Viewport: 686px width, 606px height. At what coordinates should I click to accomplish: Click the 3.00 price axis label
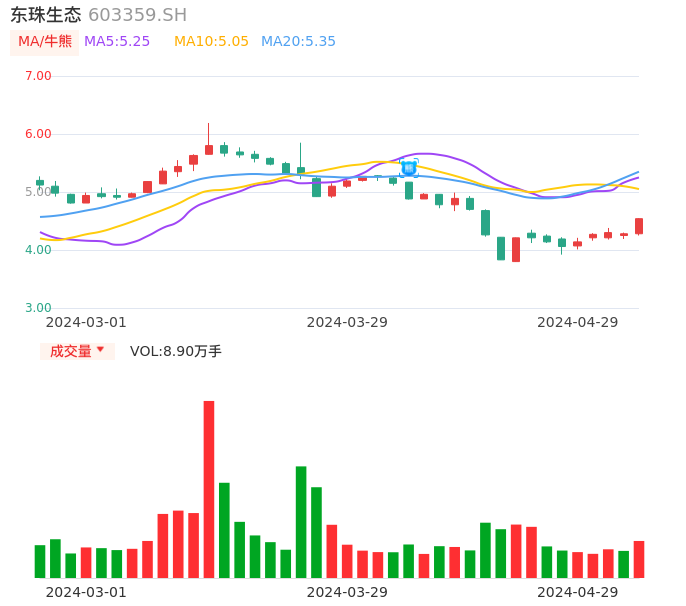[x=38, y=308]
